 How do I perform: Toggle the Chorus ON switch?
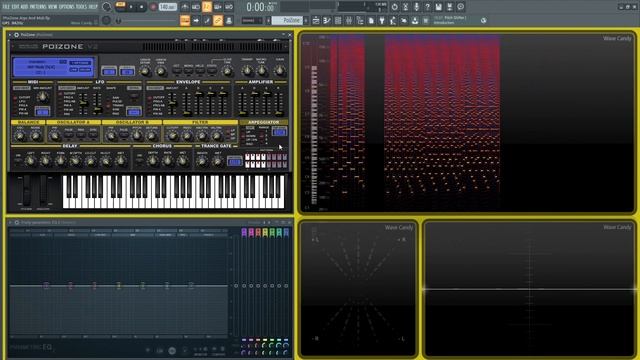tap(140, 160)
